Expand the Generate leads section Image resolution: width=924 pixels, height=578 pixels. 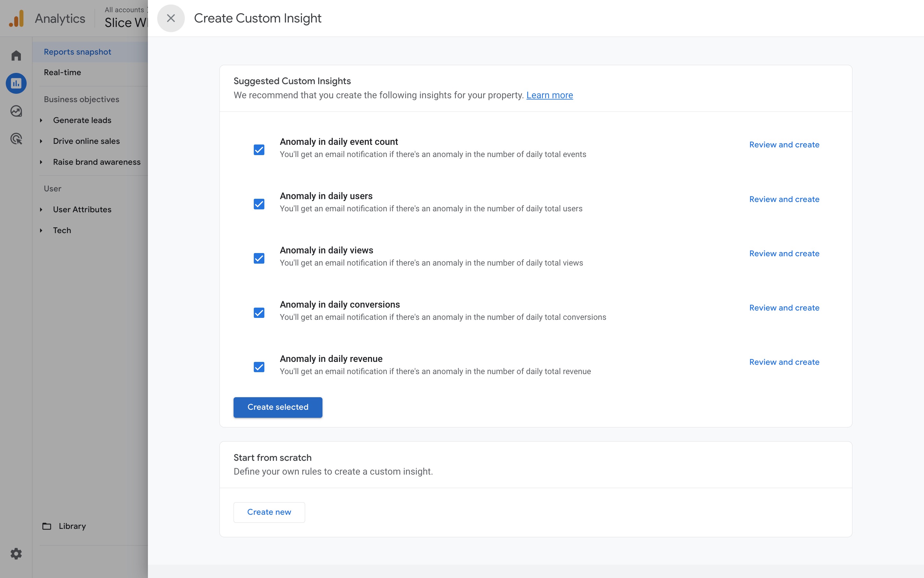point(41,120)
